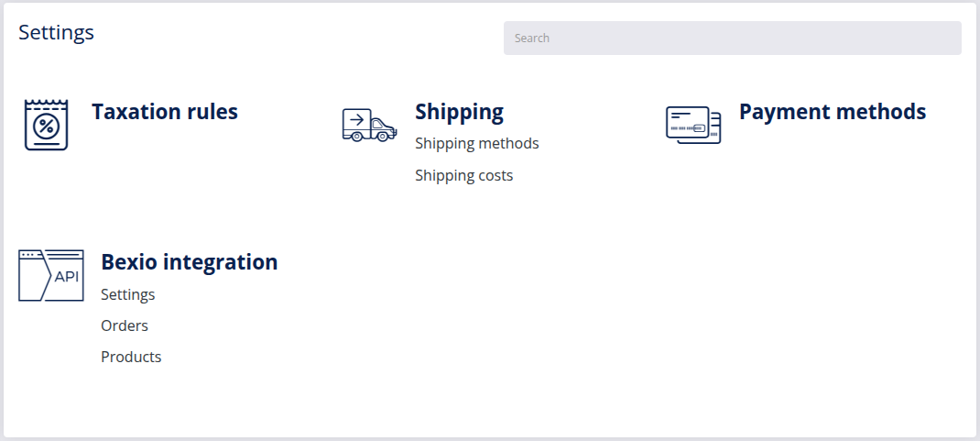The width and height of the screenshot is (980, 441).
Task: Open Settings under Bexio integration
Action: point(128,294)
